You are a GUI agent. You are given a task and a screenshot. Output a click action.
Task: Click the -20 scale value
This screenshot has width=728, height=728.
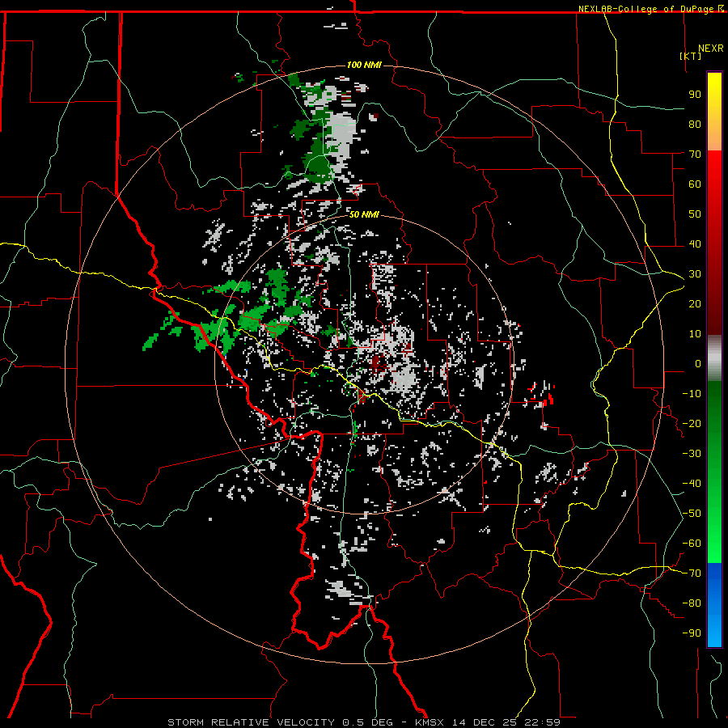692,424
